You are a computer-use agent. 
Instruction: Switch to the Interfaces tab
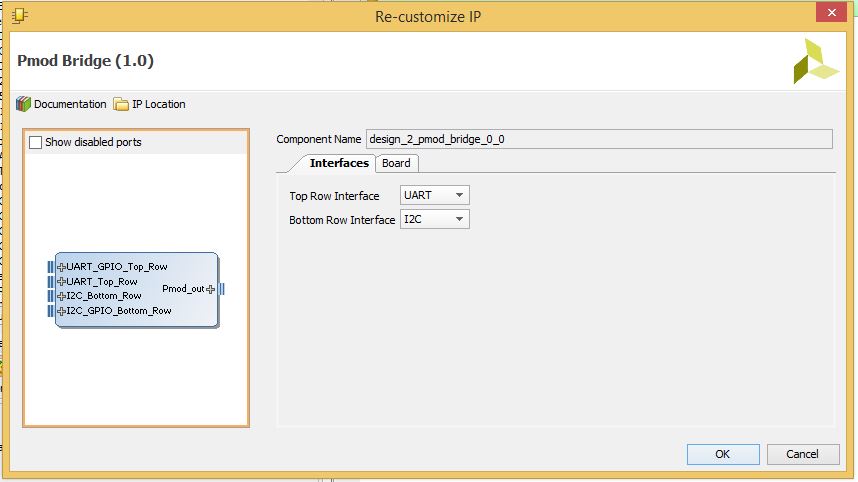[339, 163]
